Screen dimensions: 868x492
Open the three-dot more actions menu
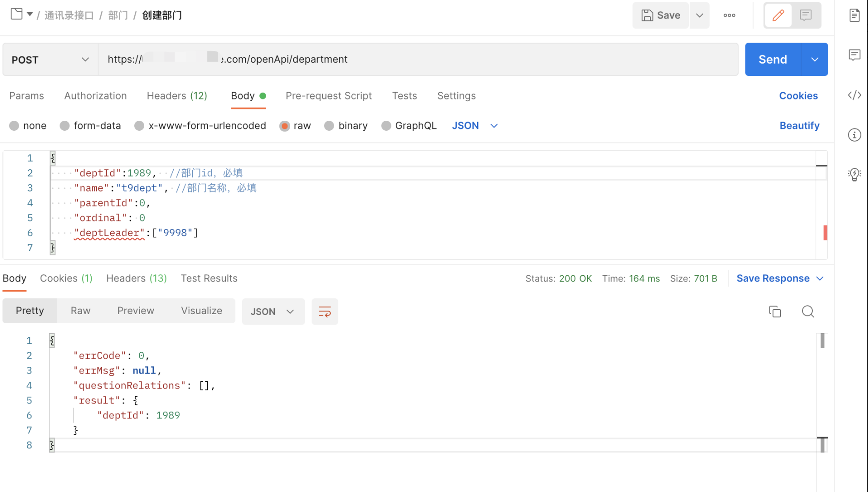point(729,15)
